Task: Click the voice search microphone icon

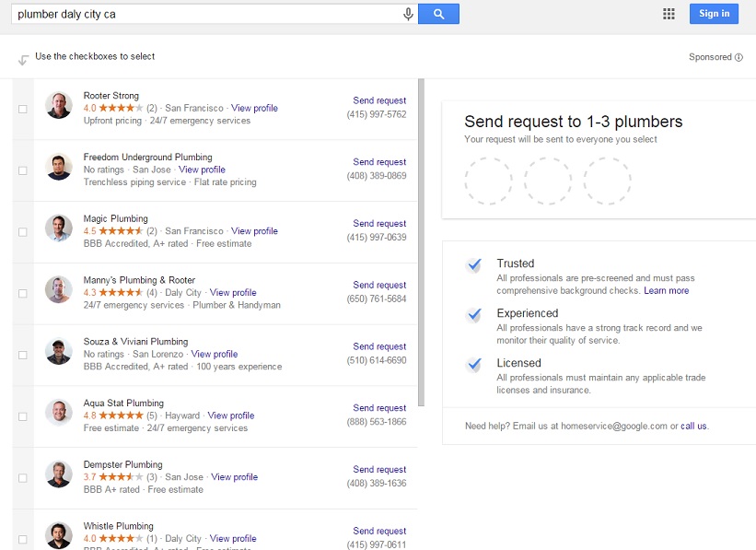Action: (x=408, y=14)
